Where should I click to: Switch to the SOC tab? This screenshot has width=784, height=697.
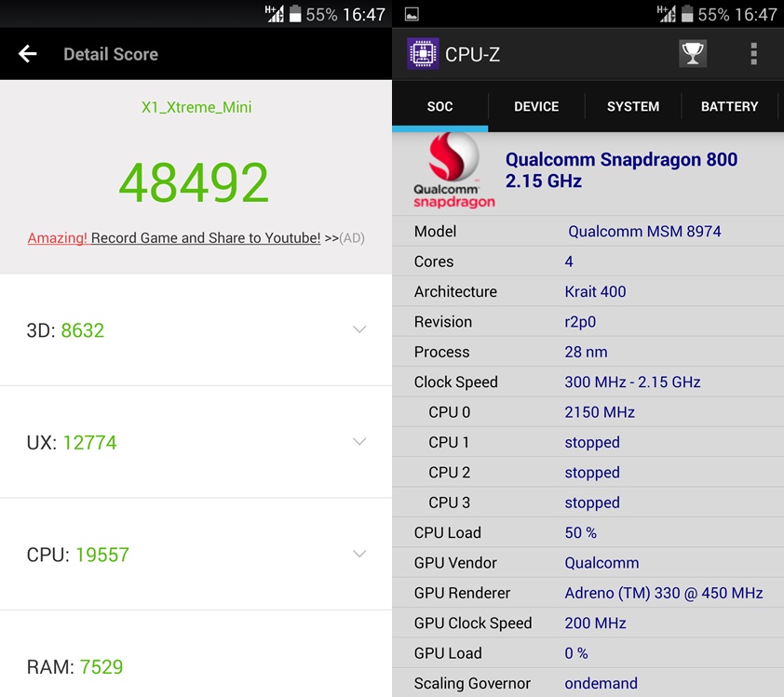440,106
